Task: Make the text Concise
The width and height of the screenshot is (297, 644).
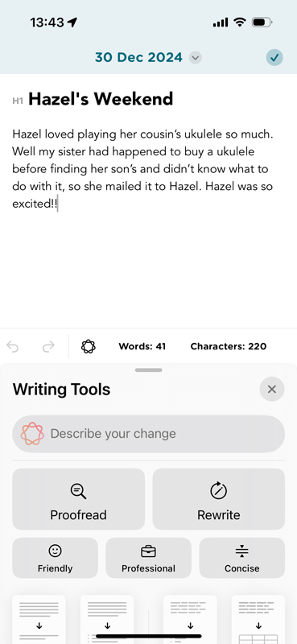Action: coord(242,558)
